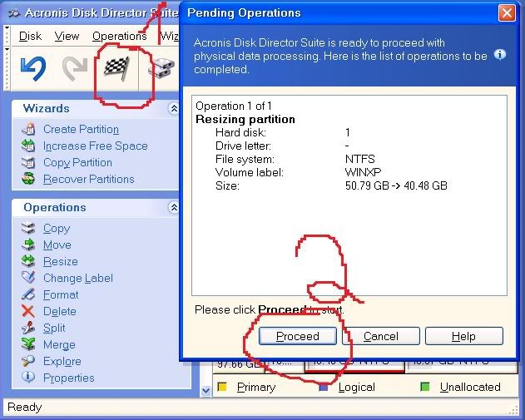This screenshot has width=525, height=420.
Task: Click the Operation 1 of 1 text
Action: pyautogui.click(x=234, y=106)
